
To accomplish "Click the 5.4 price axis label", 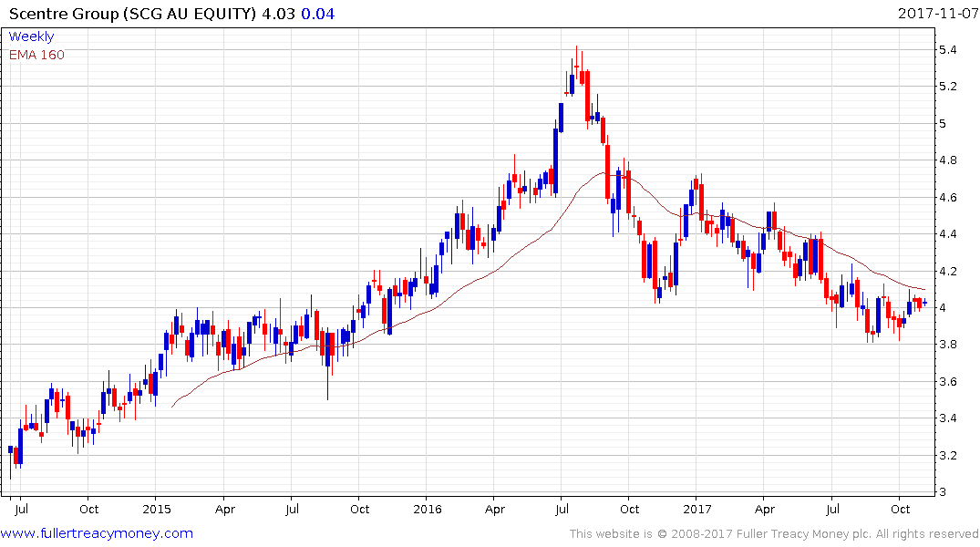I will point(947,50).
